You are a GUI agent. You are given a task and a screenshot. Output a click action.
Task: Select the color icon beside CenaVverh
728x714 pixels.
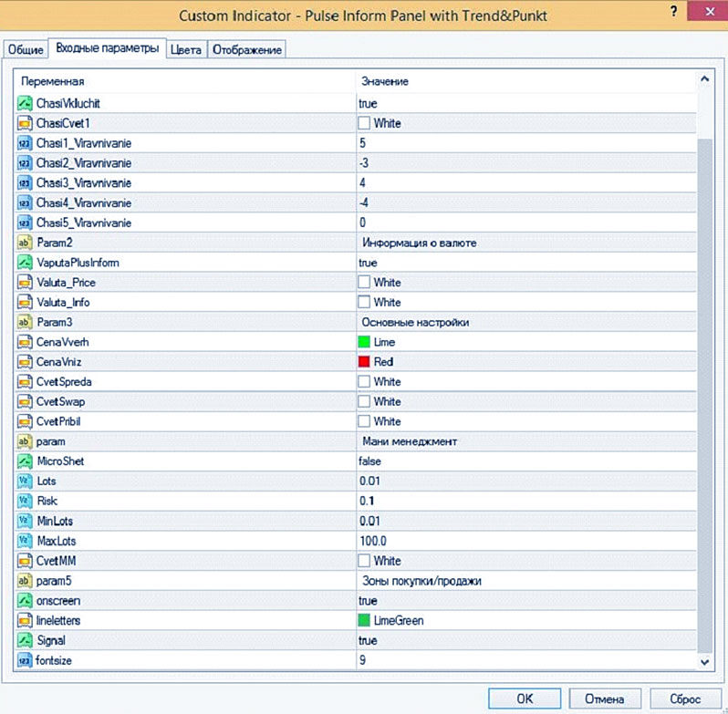pyautogui.click(x=26, y=342)
